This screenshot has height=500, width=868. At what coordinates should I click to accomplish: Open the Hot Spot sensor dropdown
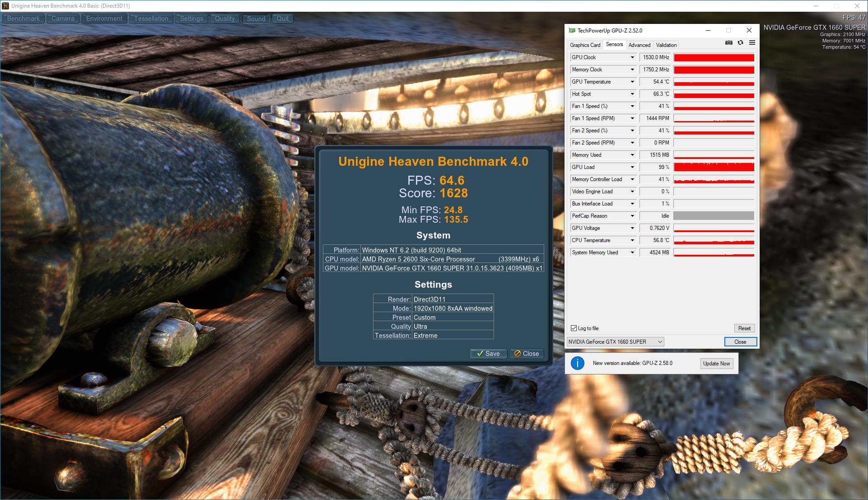point(632,94)
